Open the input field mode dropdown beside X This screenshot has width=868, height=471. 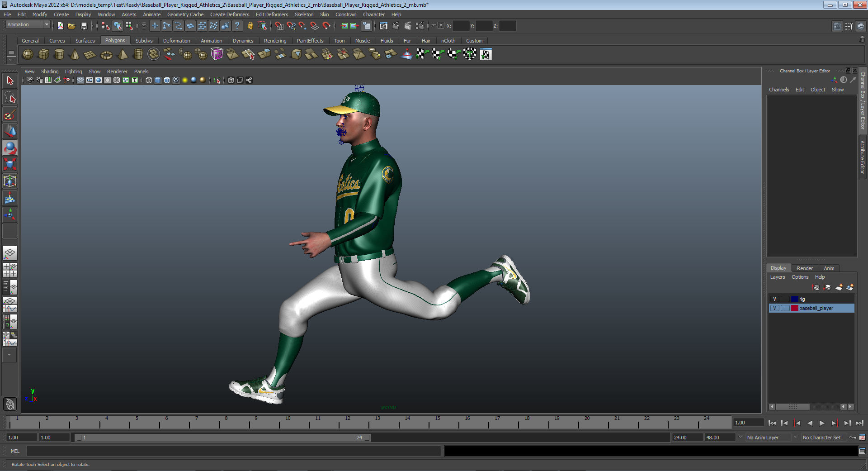(x=434, y=26)
